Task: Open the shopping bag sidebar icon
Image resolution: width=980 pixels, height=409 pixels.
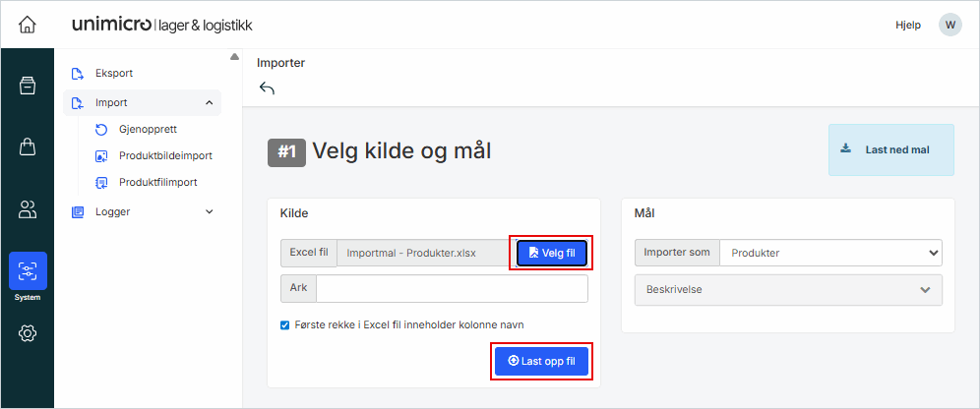Action: pos(28,146)
